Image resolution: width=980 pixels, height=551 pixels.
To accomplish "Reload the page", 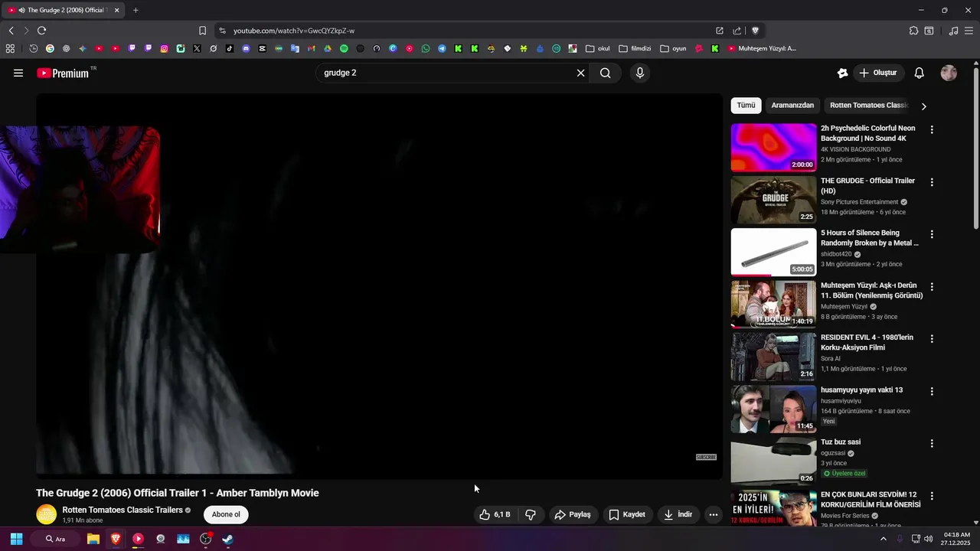I will point(41,31).
